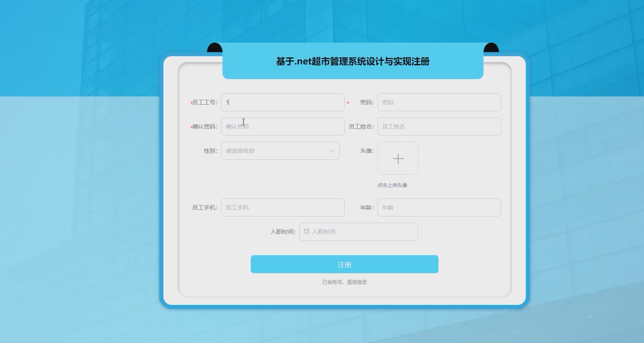Viewport: 644px width, 343px height.
Task: Click the 头像 label
Action: point(367,151)
